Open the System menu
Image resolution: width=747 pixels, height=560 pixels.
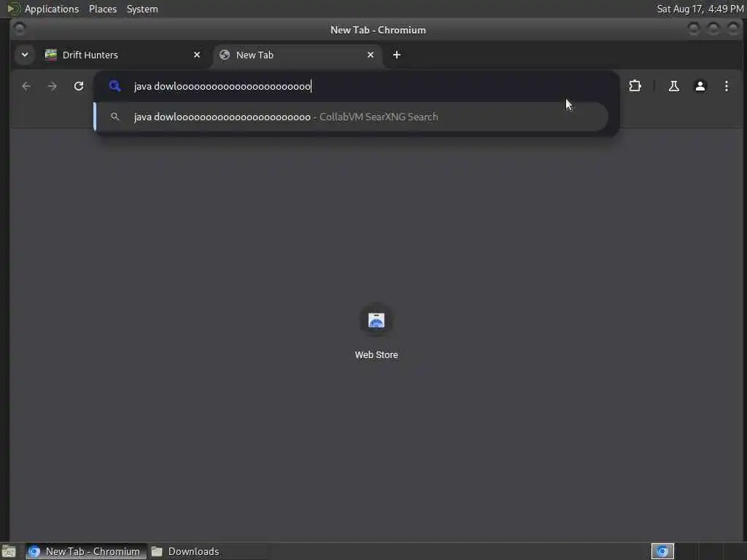[x=142, y=9]
